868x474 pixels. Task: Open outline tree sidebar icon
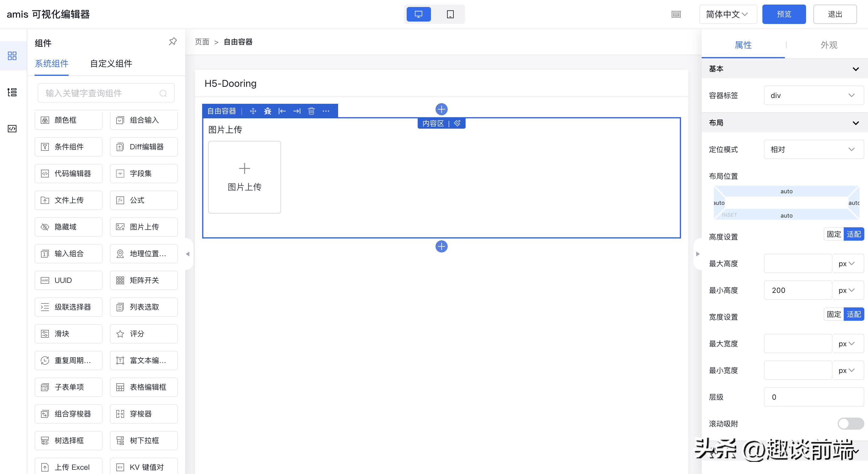[12, 92]
